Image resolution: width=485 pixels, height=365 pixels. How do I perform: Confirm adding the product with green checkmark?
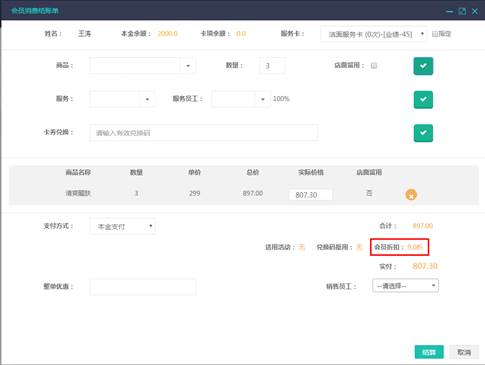pos(423,66)
